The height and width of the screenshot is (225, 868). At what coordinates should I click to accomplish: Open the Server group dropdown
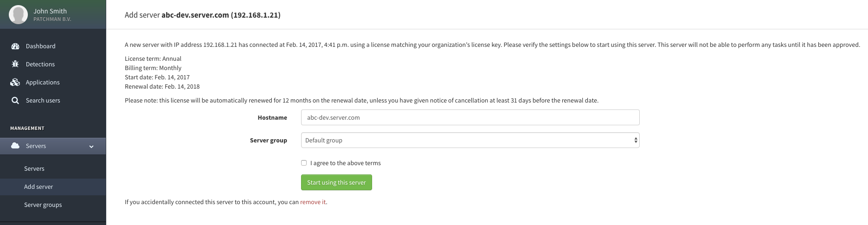click(x=470, y=140)
